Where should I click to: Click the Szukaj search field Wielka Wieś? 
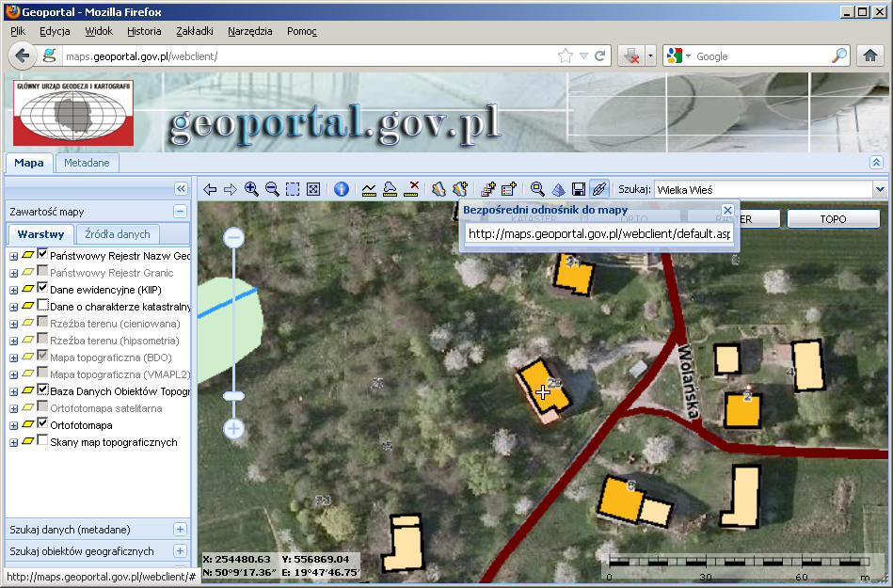point(764,189)
